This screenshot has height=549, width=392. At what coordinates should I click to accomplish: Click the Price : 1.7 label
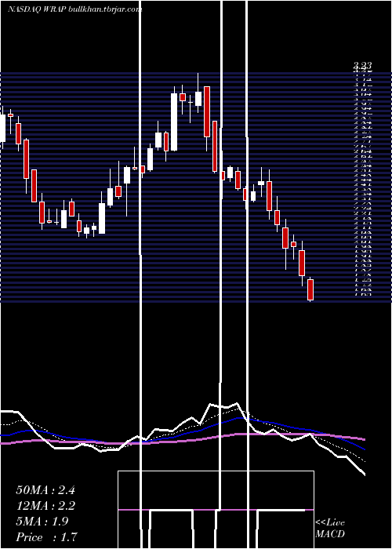click(46, 537)
